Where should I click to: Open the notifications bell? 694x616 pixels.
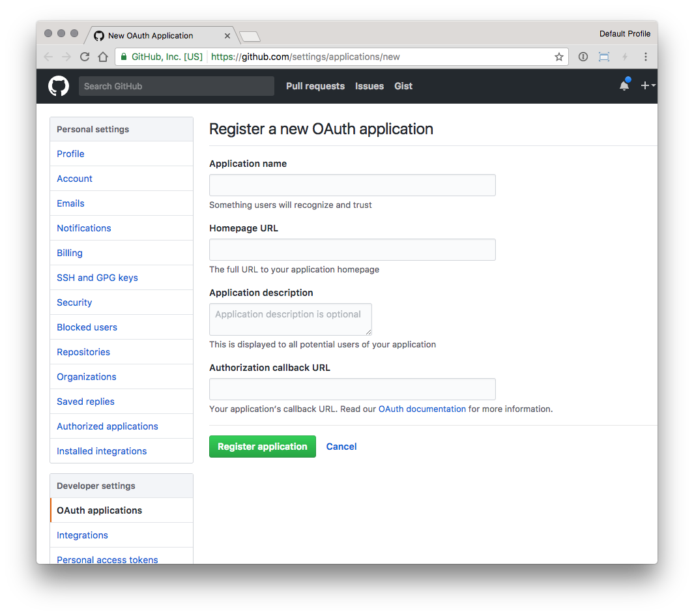coord(624,85)
